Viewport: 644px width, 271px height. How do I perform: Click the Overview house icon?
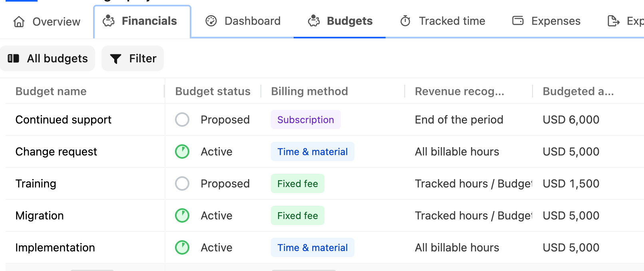(x=19, y=21)
